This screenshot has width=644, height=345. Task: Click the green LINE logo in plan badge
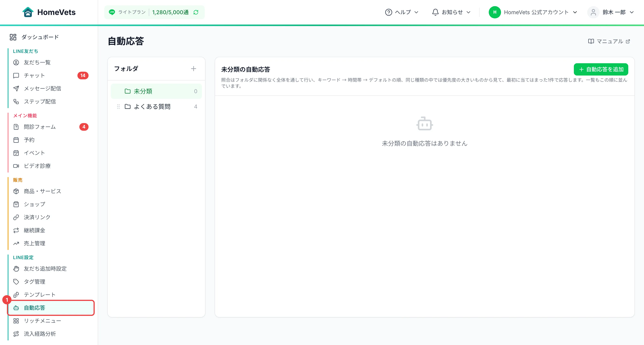pos(112,12)
